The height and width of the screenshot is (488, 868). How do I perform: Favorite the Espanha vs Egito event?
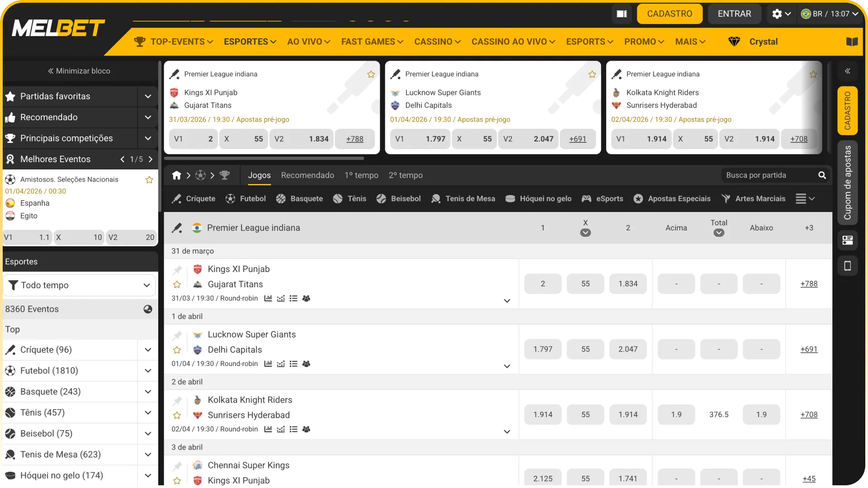pyautogui.click(x=149, y=180)
